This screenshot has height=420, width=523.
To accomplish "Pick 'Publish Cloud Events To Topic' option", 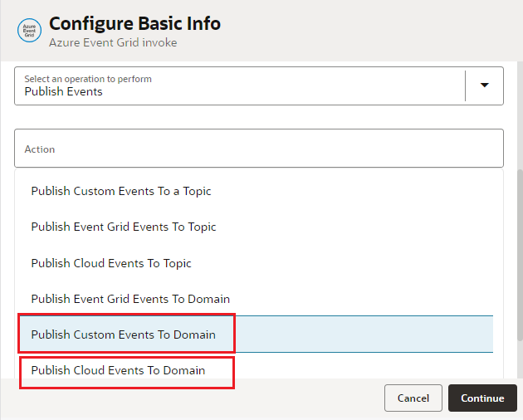I will [111, 263].
